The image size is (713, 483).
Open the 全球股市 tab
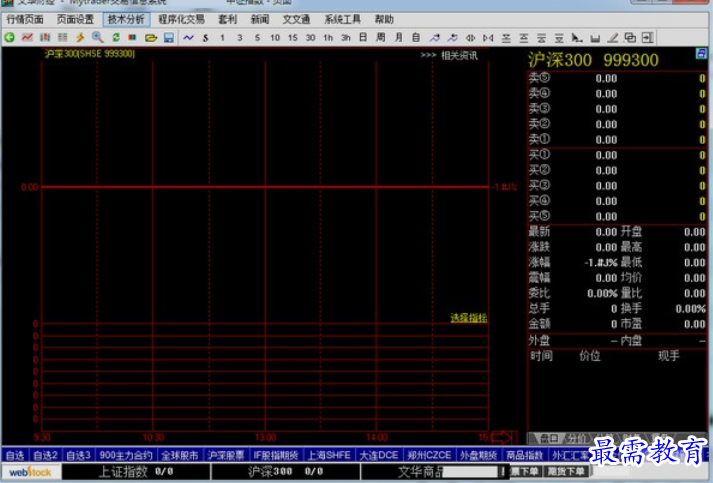pos(180,455)
